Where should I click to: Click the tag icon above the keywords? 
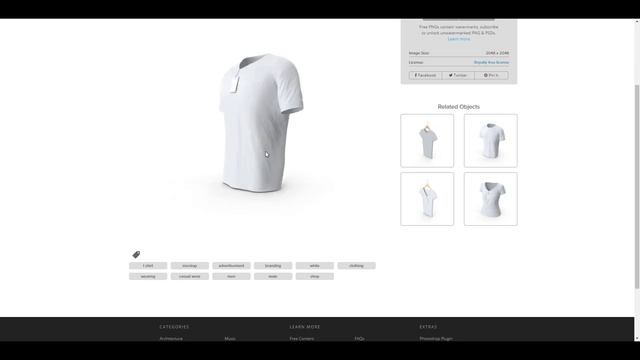point(136,254)
